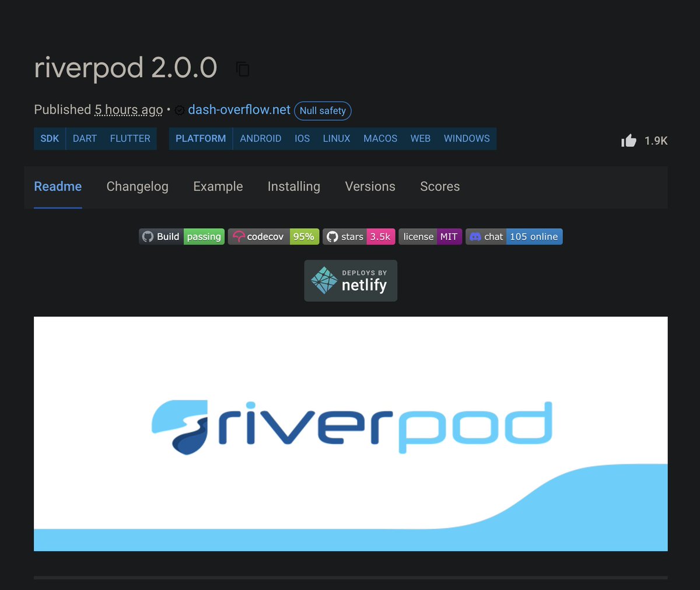Click the Null safety tag
Viewport: 700px width, 590px height.
click(323, 110)
